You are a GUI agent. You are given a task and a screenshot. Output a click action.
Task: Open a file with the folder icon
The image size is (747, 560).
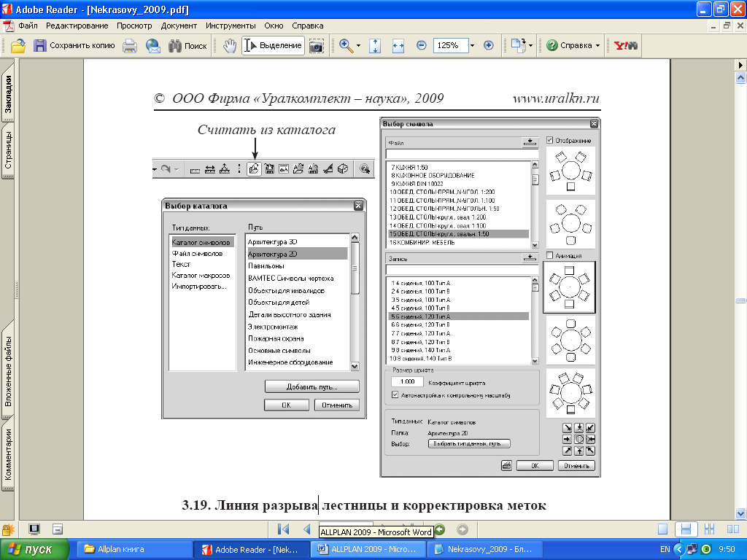click(x=18, y=46)
